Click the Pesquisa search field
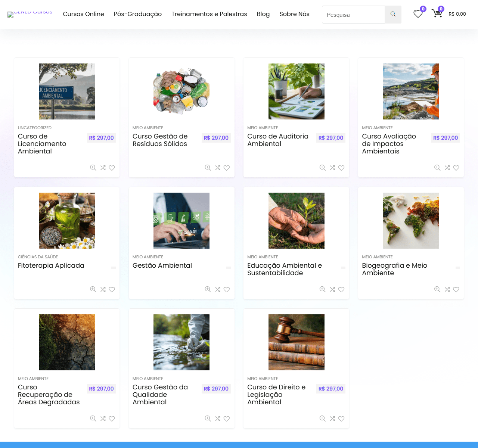 coord(353,15)
